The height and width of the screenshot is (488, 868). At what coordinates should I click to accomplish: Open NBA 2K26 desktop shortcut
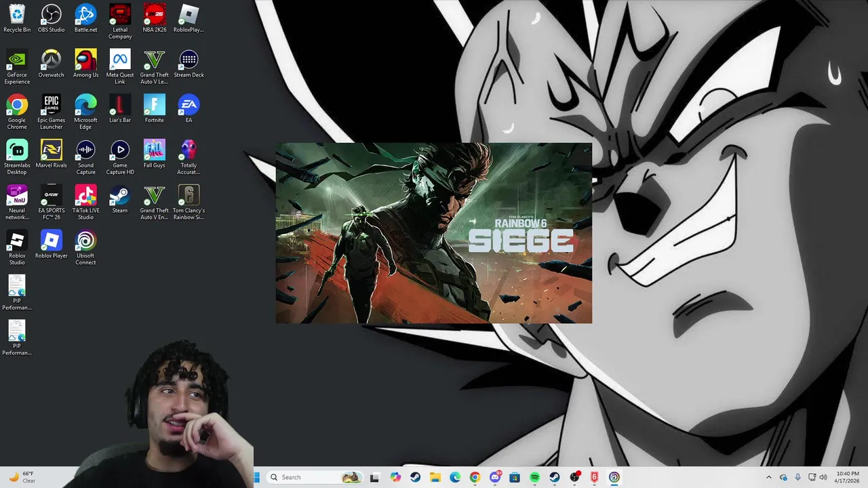tap(155, 18)
